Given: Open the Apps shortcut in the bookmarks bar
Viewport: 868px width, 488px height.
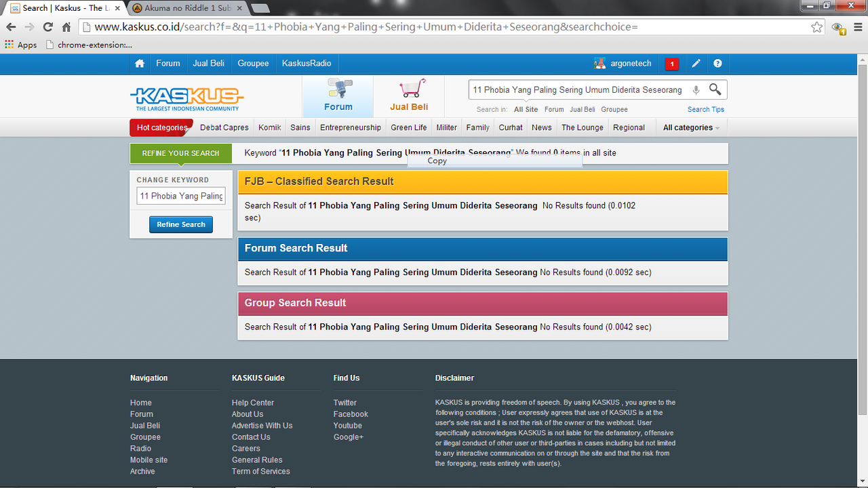Looking at the screenshot, I should coord(20,45).
